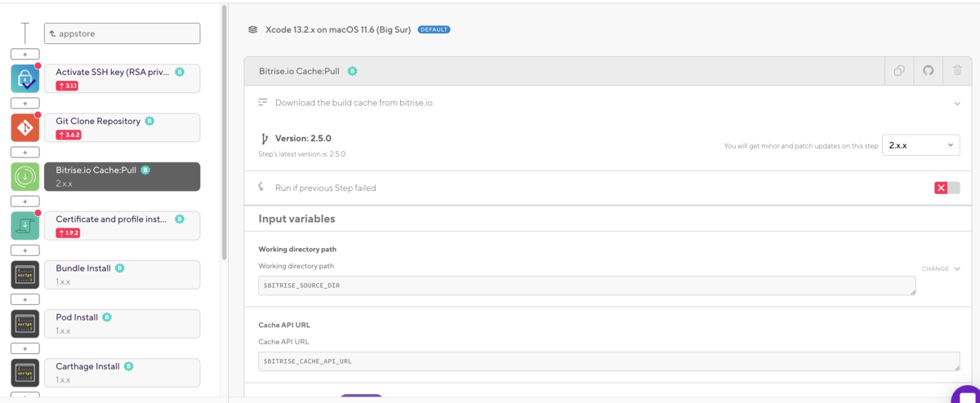
Task: Click the Working directory path input field
Action: [x=587, y=286]
